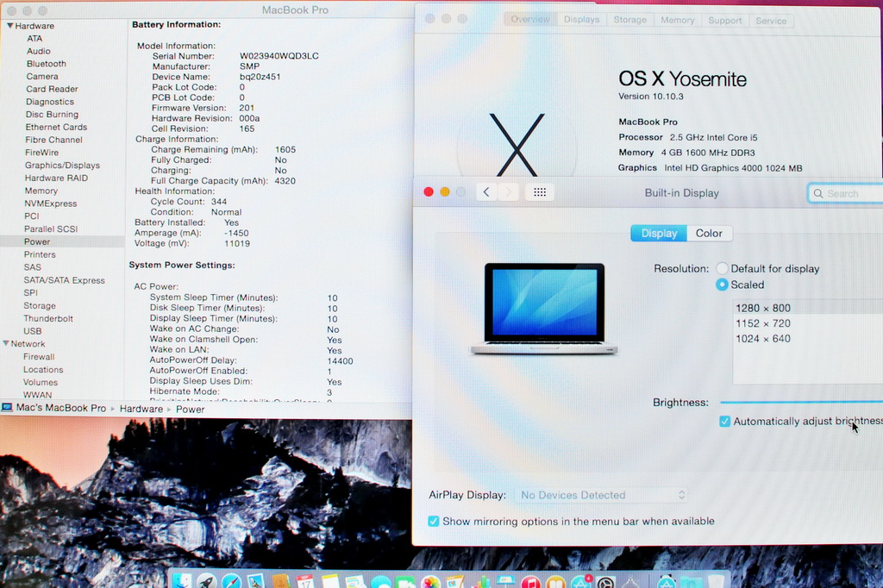The height and width of the screenshot is (588, 883).
Task: Select serial number W023940WQD3LC text
Action: 279,56
